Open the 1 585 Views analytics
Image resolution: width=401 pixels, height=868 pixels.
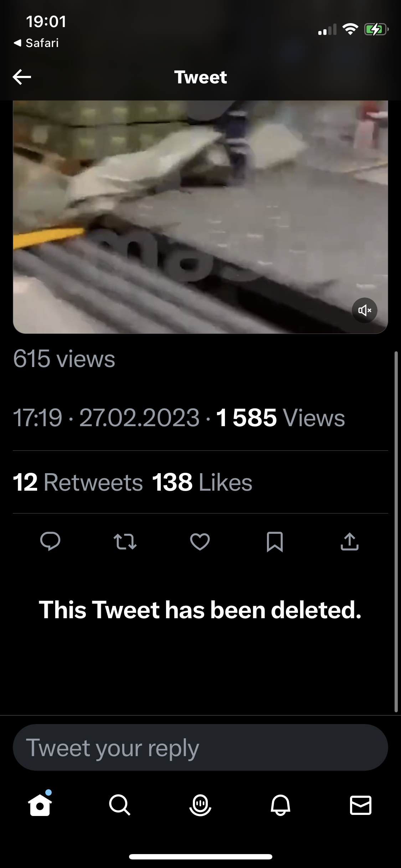tap(280, 418)
